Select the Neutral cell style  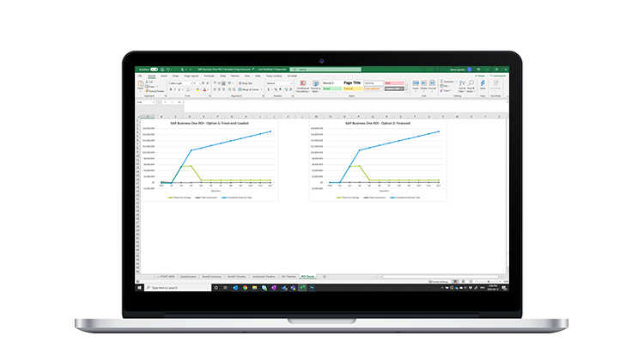point(353,89)
